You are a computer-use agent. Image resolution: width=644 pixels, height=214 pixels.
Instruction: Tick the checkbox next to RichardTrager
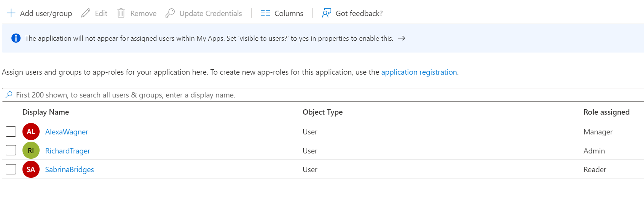11,150
